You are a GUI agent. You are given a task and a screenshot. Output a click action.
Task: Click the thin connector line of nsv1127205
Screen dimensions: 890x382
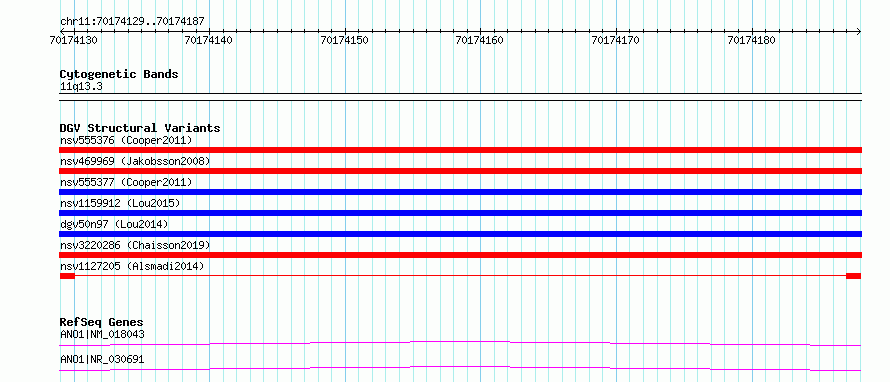click(460, 276)
